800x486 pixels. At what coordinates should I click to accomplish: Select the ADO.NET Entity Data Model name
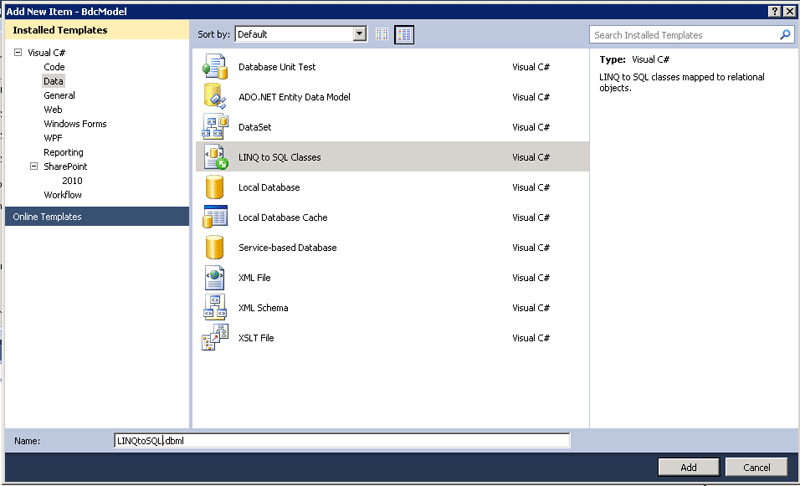(x=294, y=97)
